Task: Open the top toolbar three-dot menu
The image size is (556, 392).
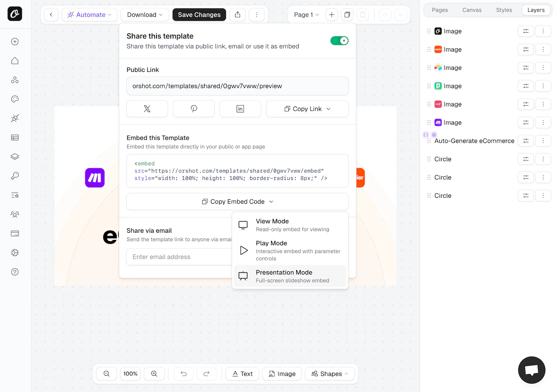Action: (257, 15)
